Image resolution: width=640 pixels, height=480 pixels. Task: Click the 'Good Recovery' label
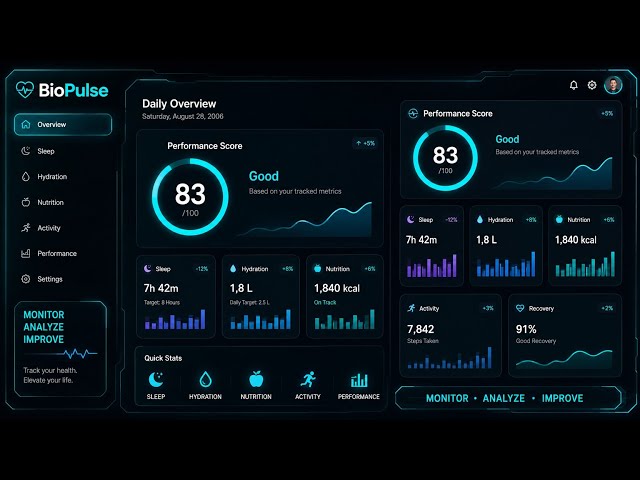pyautogui.click(x=536, y=341)
